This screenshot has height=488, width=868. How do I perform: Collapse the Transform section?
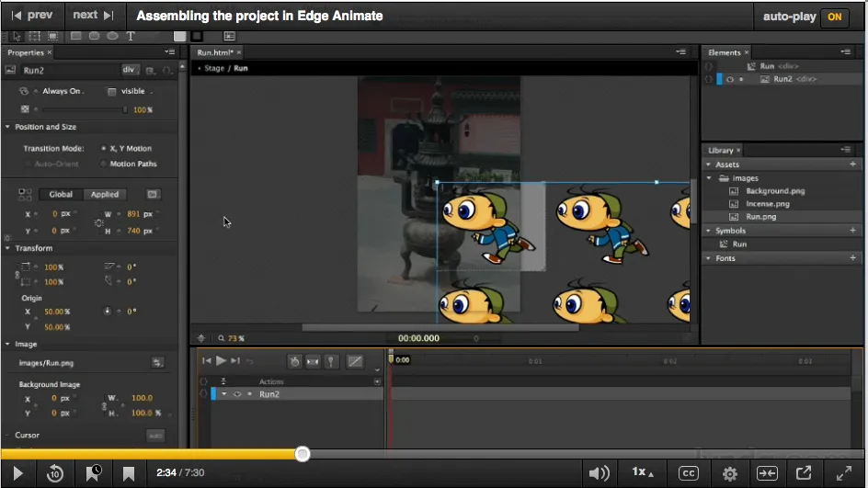[x=7, y=248]
